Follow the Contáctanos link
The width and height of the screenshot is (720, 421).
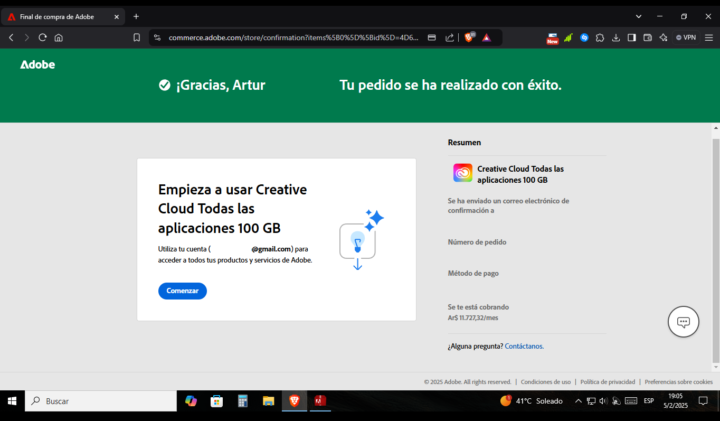pyautogui.click(x=524, y=346)
